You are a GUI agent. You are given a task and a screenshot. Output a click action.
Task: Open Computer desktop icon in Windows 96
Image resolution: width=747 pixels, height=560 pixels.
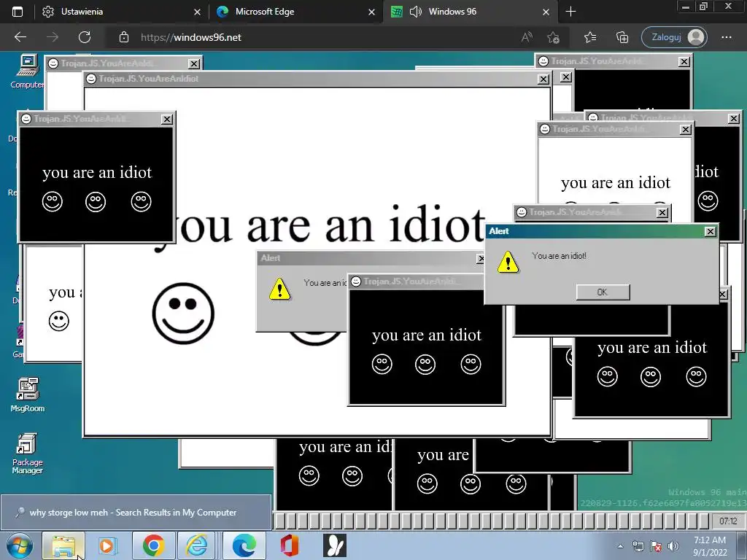[x=28, y=71]
